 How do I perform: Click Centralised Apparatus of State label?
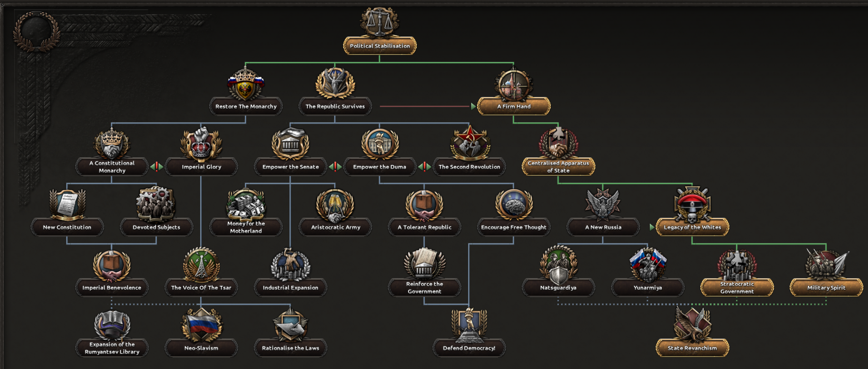[558, 167]
